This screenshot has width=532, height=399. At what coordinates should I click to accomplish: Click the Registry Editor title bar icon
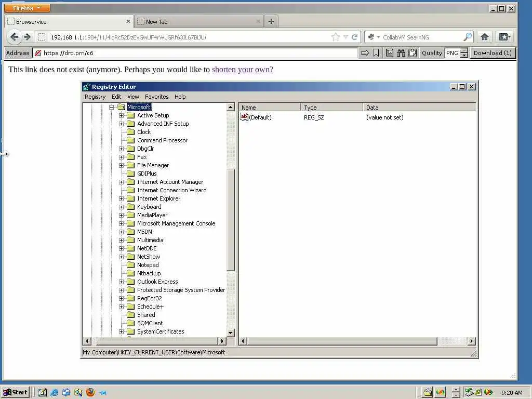point(87,87)
